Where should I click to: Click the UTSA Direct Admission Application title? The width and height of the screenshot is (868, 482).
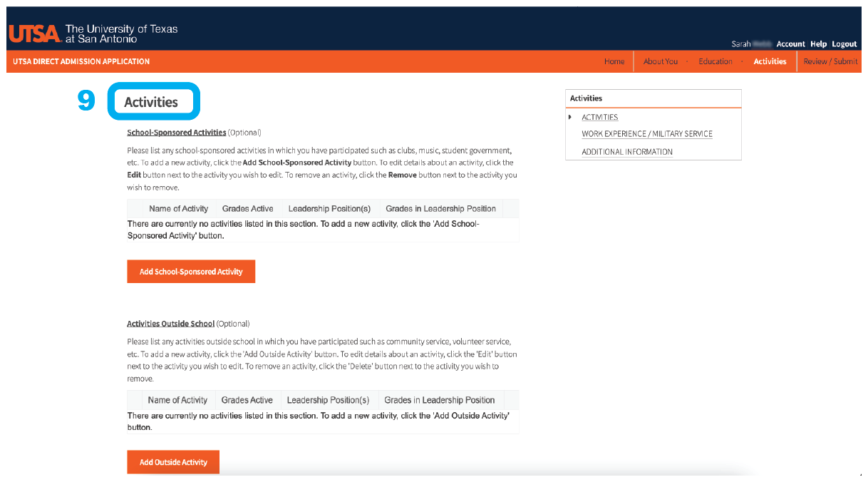pos(81,61)
